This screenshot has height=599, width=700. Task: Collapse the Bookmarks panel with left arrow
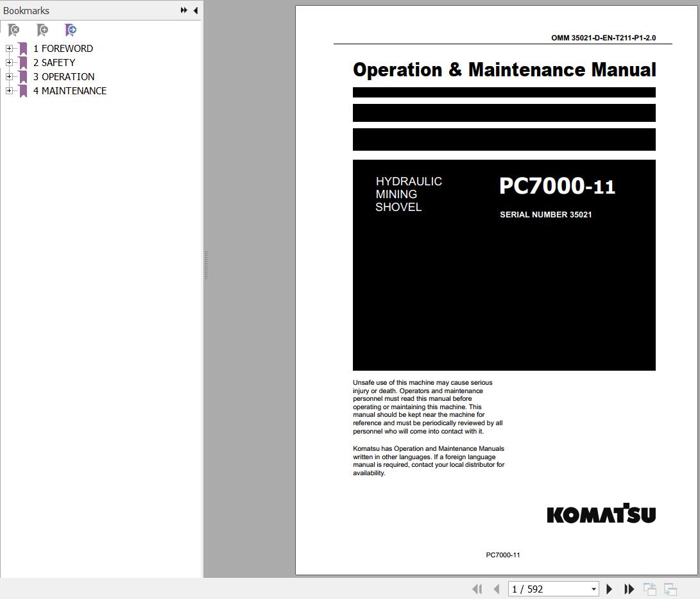pyautogui.click(x=196, y=10)
